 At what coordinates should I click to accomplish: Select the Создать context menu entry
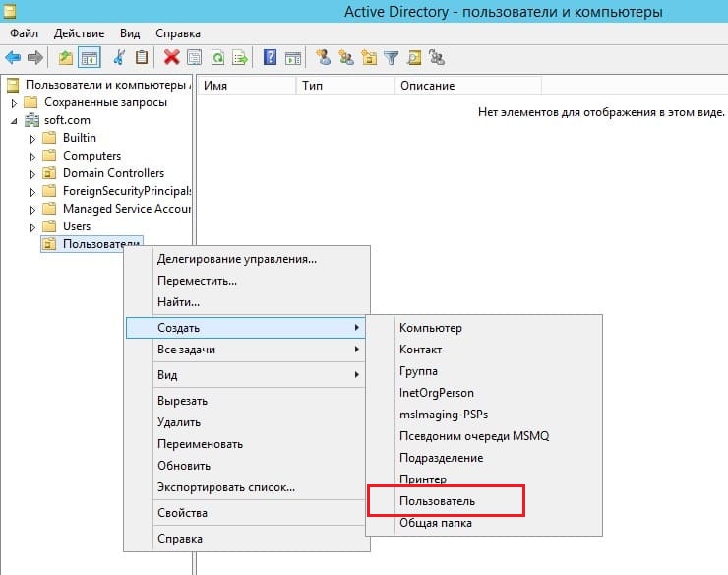coord(246,328)
